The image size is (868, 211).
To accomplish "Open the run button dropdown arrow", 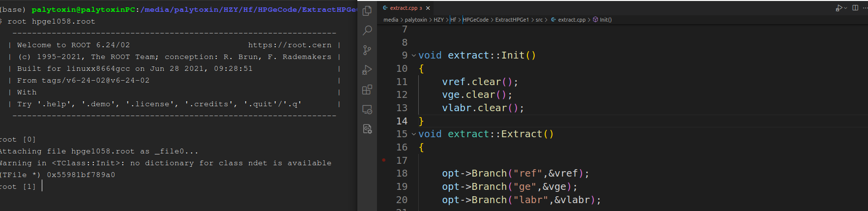I will click(845, 8).
